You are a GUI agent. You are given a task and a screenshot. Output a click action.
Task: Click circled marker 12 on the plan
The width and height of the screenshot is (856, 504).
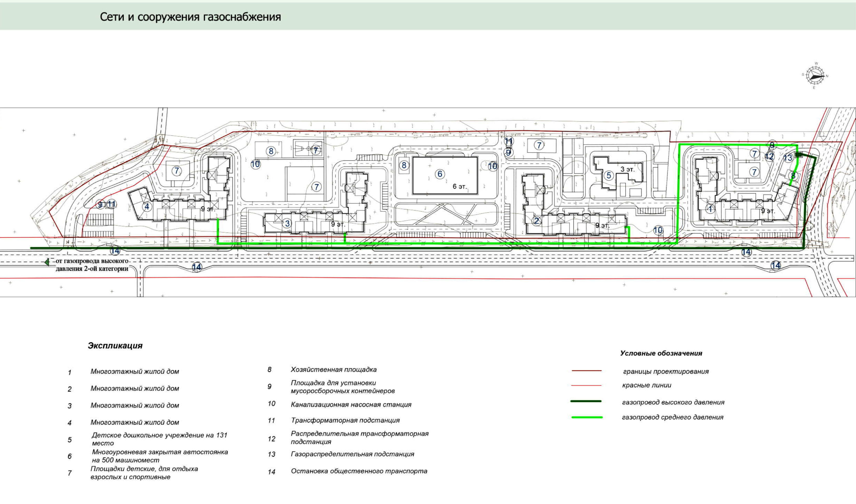tap(770, 157)
